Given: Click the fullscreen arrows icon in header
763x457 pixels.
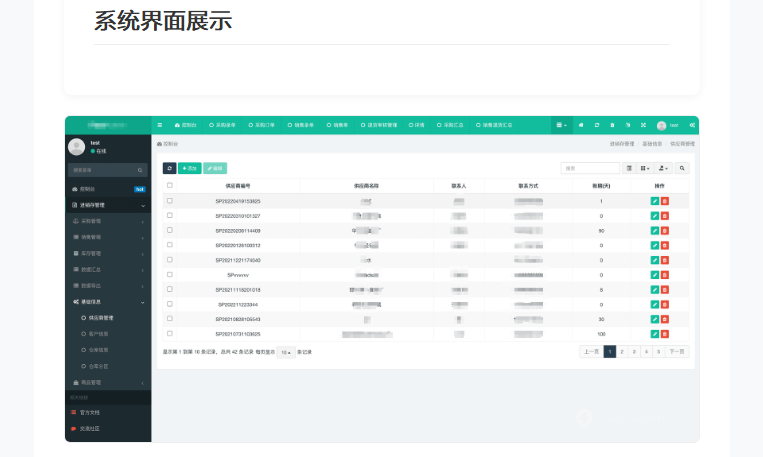Looking at the screenshot, I should point(643,125).
